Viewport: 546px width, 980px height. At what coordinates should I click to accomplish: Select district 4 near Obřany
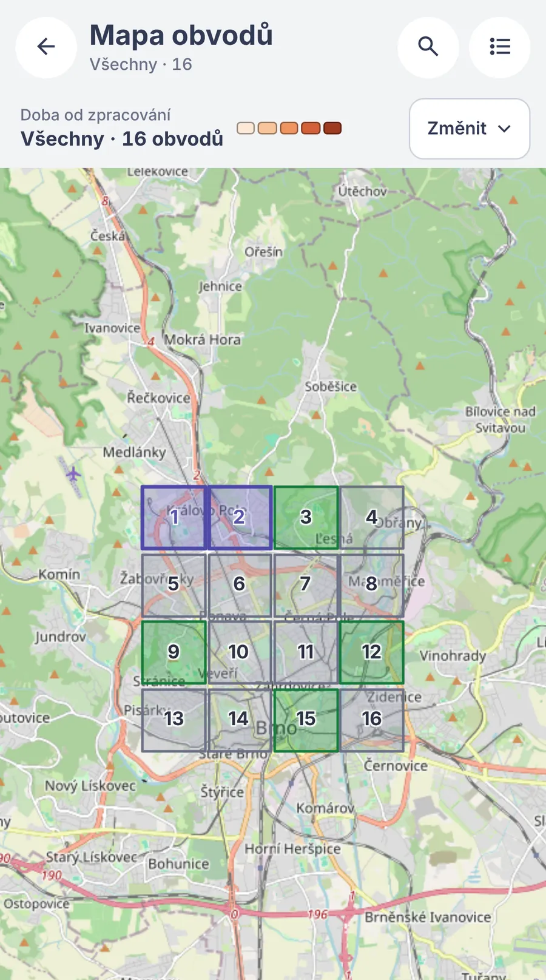(372, 518)
